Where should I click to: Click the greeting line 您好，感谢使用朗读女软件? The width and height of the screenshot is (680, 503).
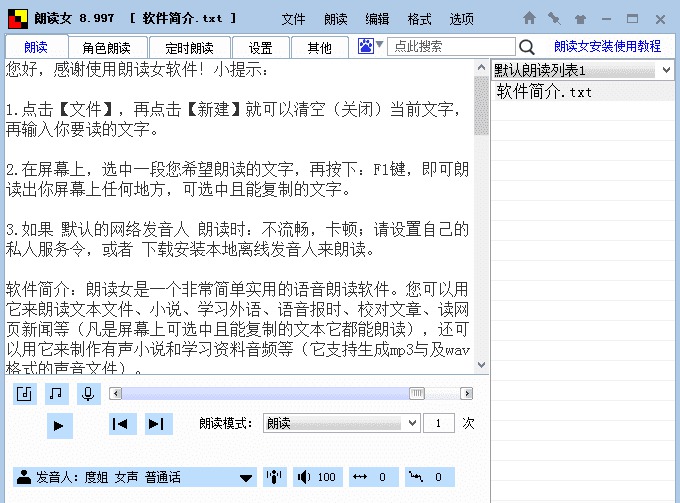click(x=137, y=69)
